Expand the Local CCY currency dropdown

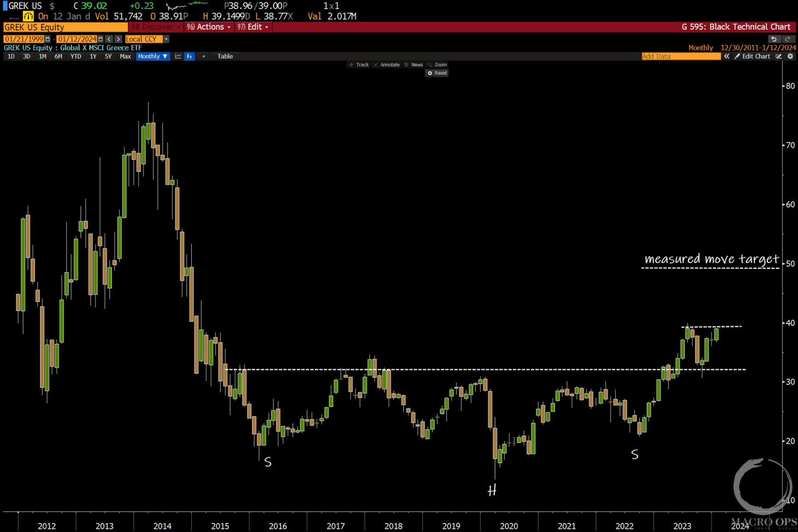(166, 39)
